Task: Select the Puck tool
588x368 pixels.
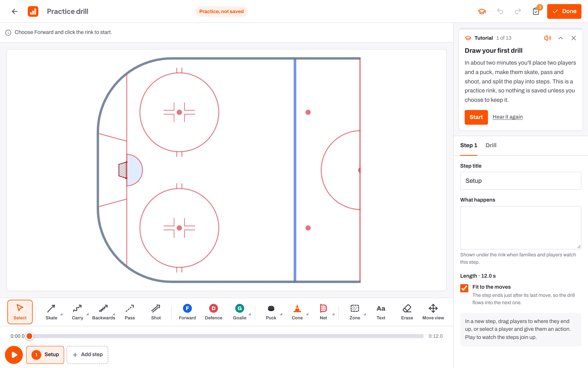Action: [x=271, y=312]
